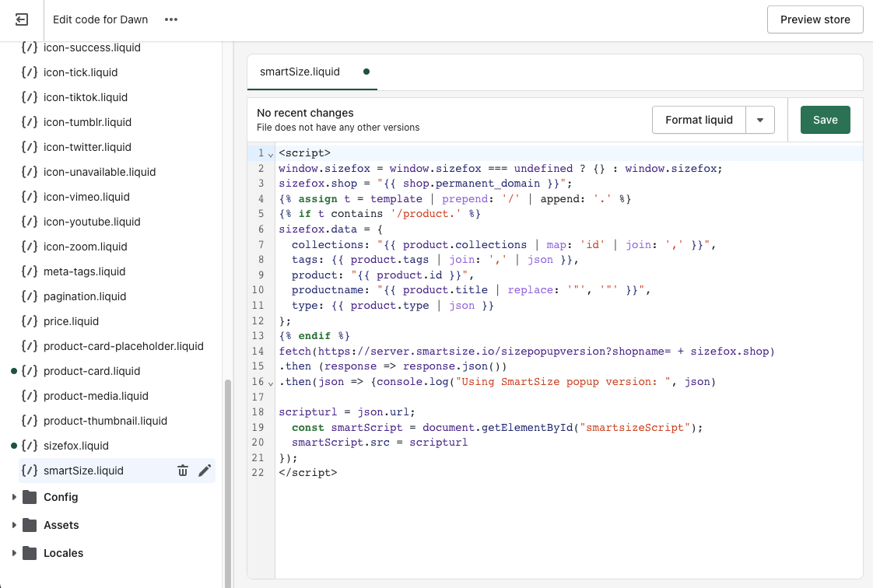This screenshot has height=588, width=873.
Task: Expand the Locales folder tree arrow
Action: (14, 553)
